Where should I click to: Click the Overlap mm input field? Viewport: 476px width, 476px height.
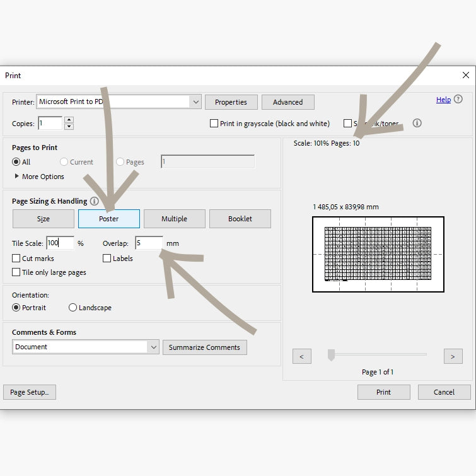[x=149, y=243]
